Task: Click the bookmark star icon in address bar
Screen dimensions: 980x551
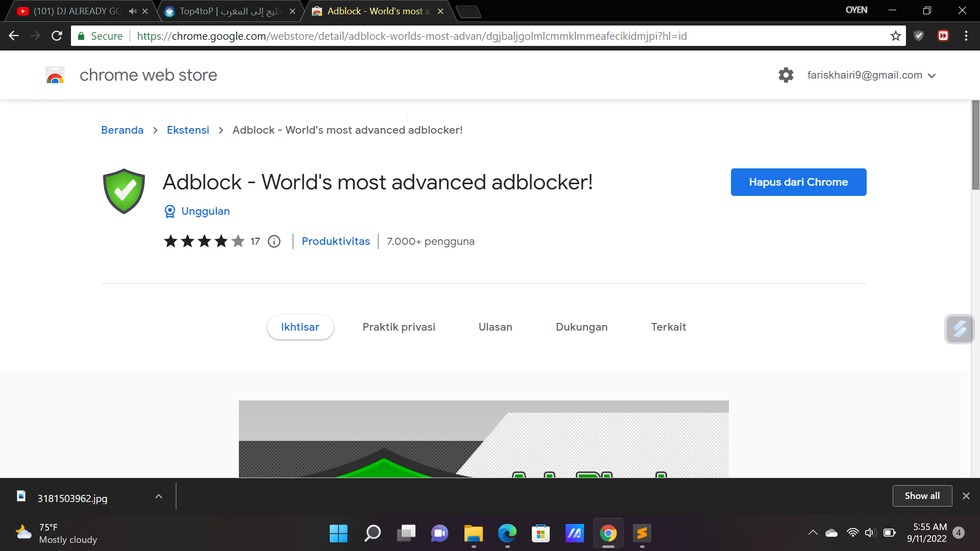Action: point(895,36)
